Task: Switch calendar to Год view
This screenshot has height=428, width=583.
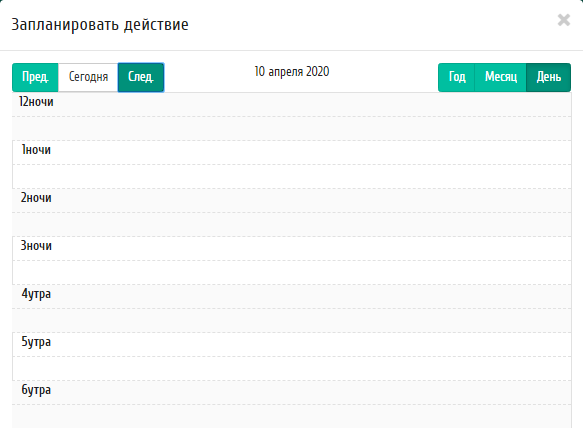Action: pyautogui.click(x=457, y=77)
